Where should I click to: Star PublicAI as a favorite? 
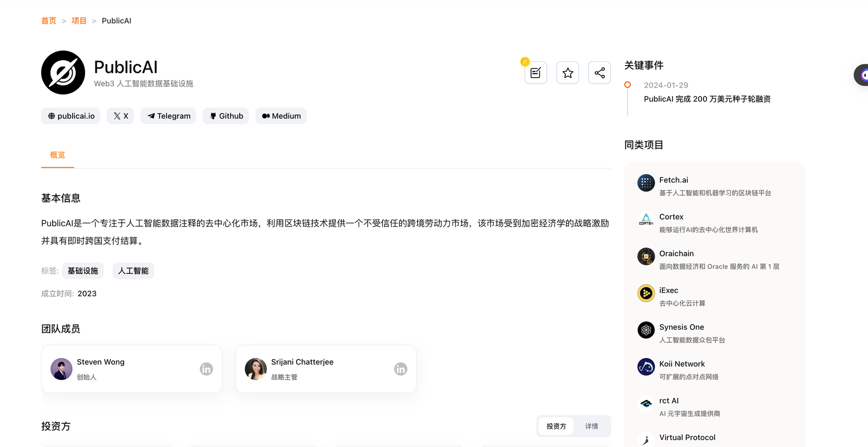[567, 73]
